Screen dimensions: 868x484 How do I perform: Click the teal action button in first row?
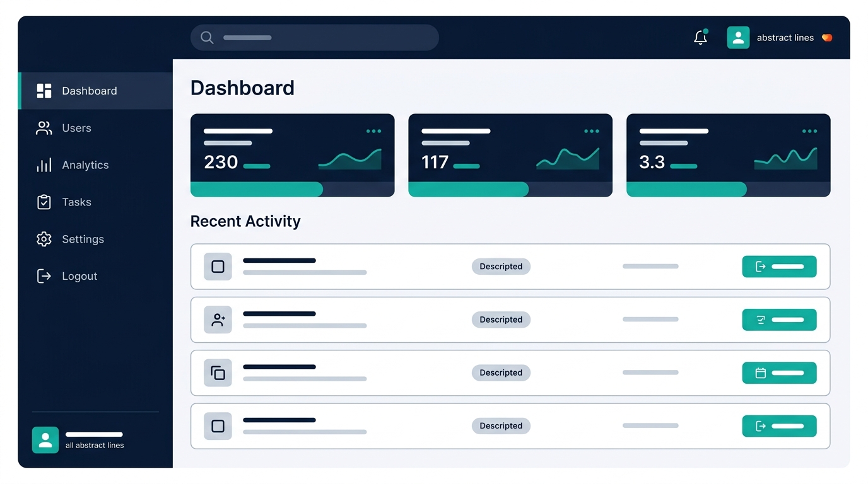point(779,267)
